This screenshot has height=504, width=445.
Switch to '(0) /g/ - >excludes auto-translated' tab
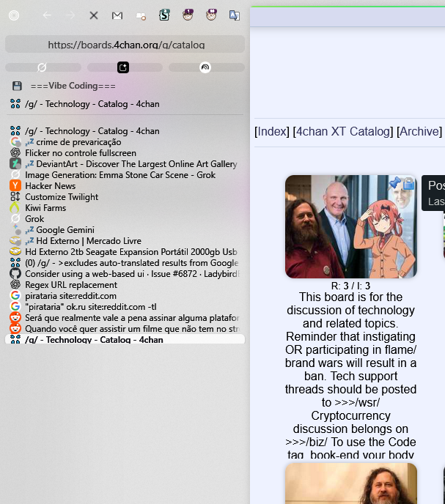125,262
